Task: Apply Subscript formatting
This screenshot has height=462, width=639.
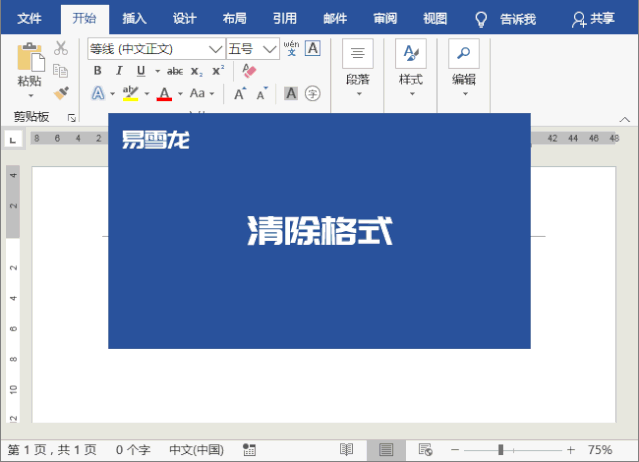Action: point(197,71)
